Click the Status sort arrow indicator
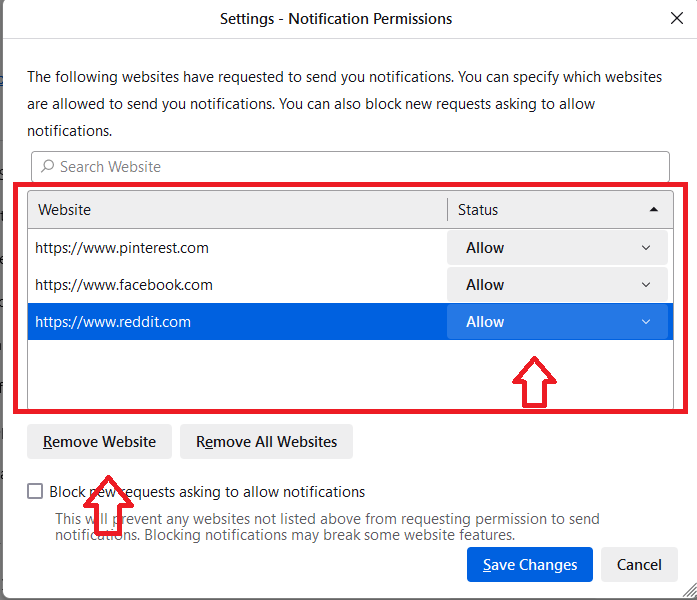The width and height of the screenshot is (697, 600). (x=653, y=209)
